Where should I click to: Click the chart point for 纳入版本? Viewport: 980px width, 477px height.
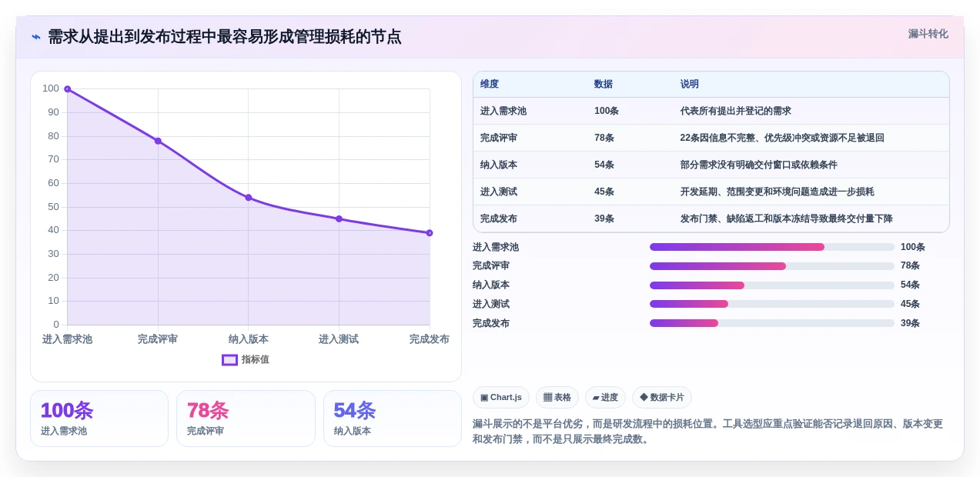[249, 198]
